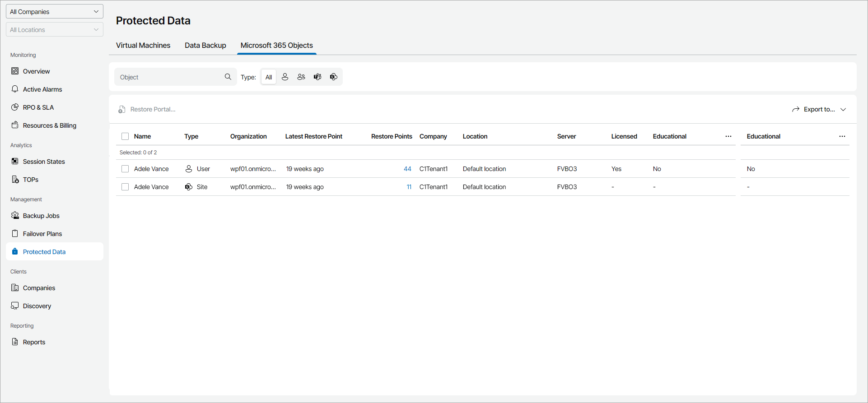Click the search magnifier icon
Image resolution: width=868 pixels, height=403 pixels.
point(228,77)
